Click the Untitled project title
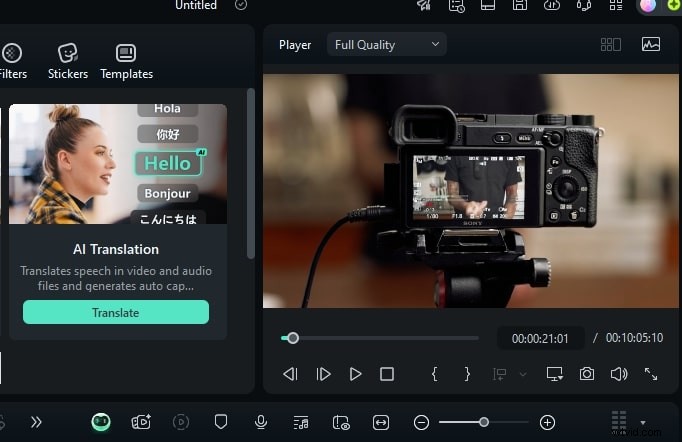 [196, 5]
